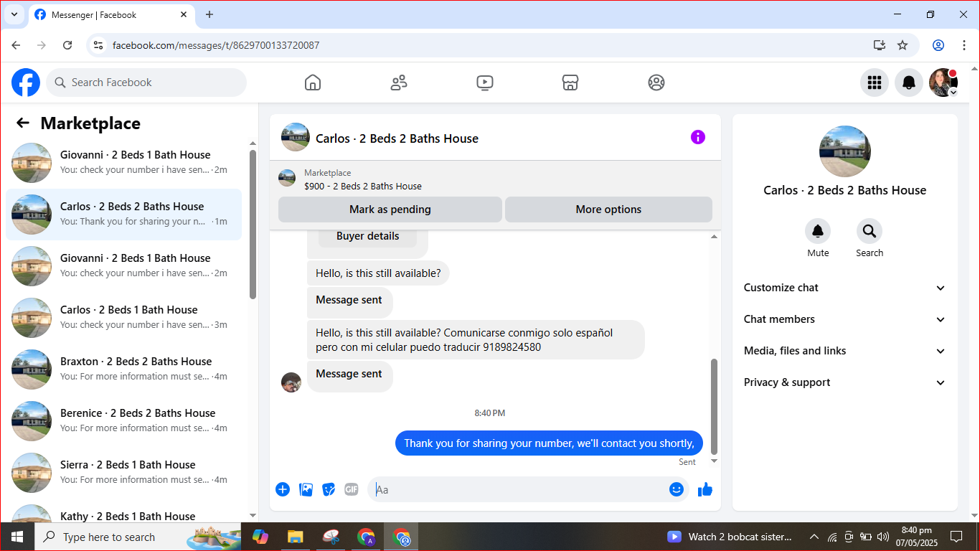Open the Chrome profile icon
Screen dimensions: 980x551
tap(938, 45)
